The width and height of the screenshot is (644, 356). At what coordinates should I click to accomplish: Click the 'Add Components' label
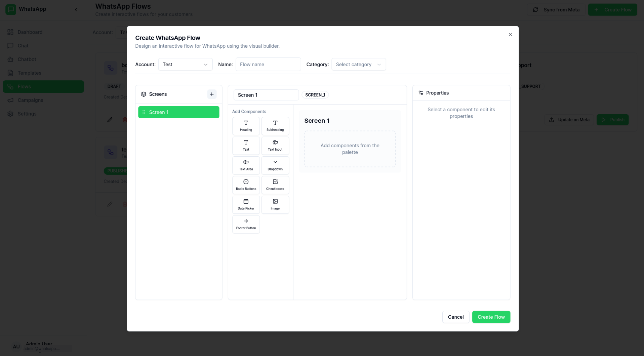[x=249, y=111]
